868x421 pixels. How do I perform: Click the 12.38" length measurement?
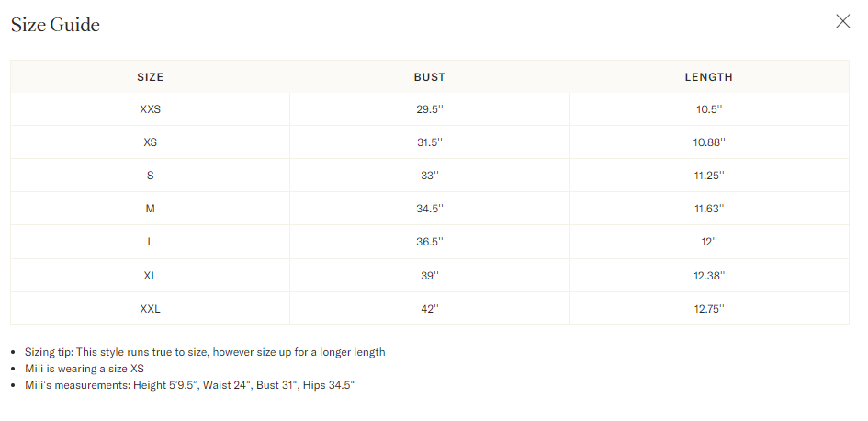[x=708, y=276]
